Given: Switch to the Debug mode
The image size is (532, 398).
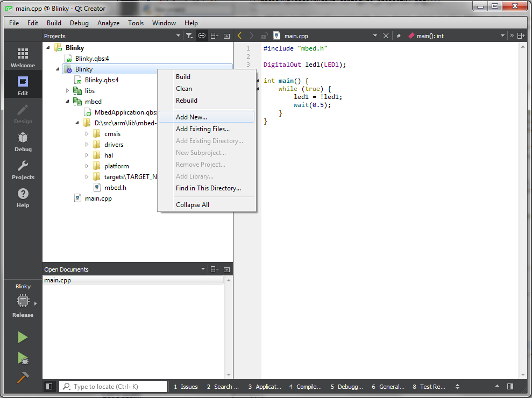Looking at the screenshot, I should [23, 141].
